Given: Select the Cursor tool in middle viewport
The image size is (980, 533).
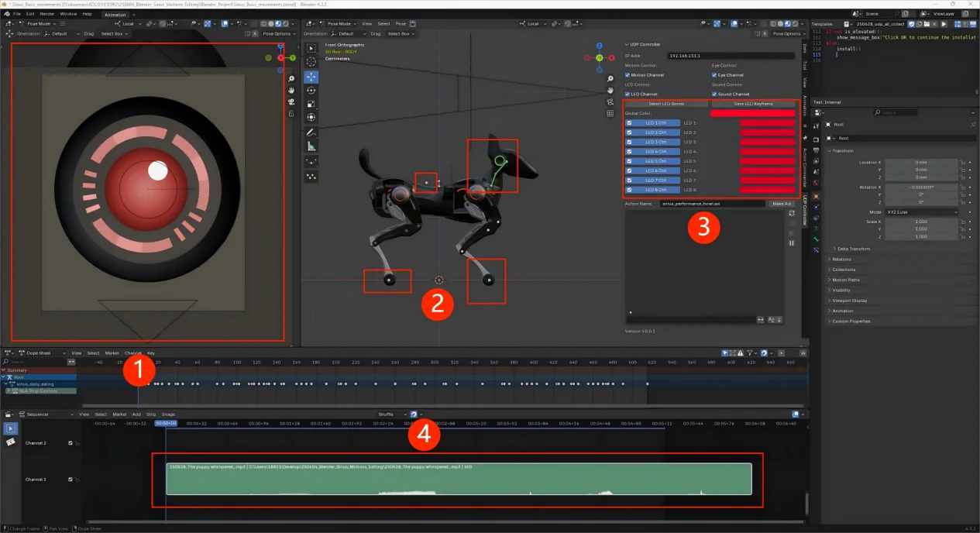Looking at the screenshot, I should coord(311,62).
